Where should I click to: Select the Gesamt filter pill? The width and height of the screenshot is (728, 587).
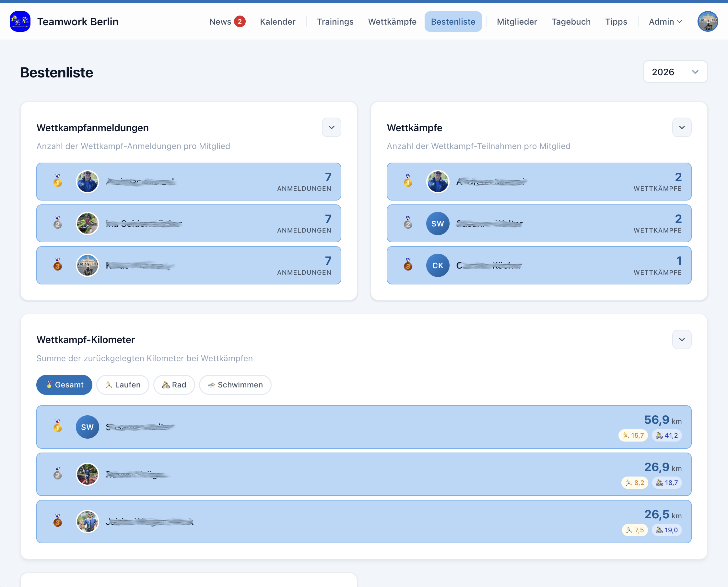tap(64, 385)
